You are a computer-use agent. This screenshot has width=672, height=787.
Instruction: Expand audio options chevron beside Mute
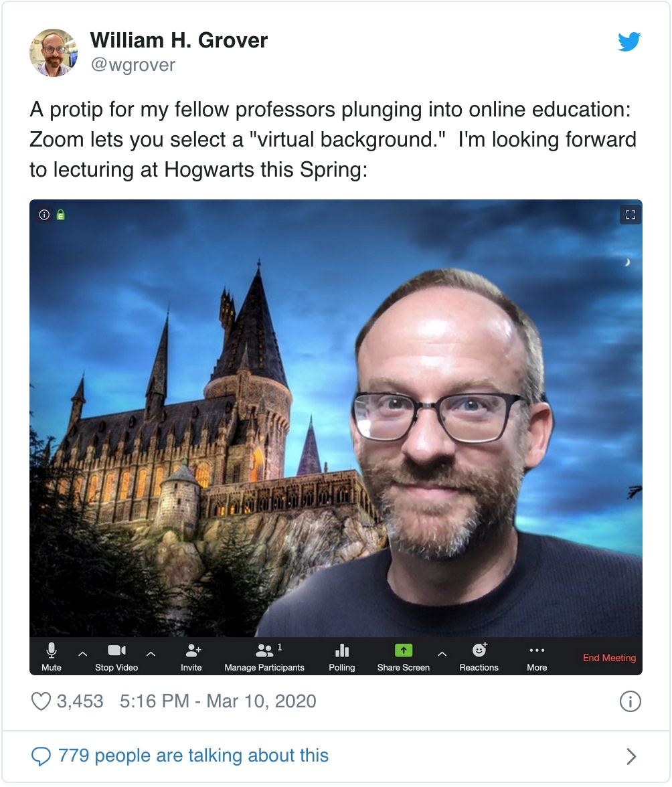(83, 653)
